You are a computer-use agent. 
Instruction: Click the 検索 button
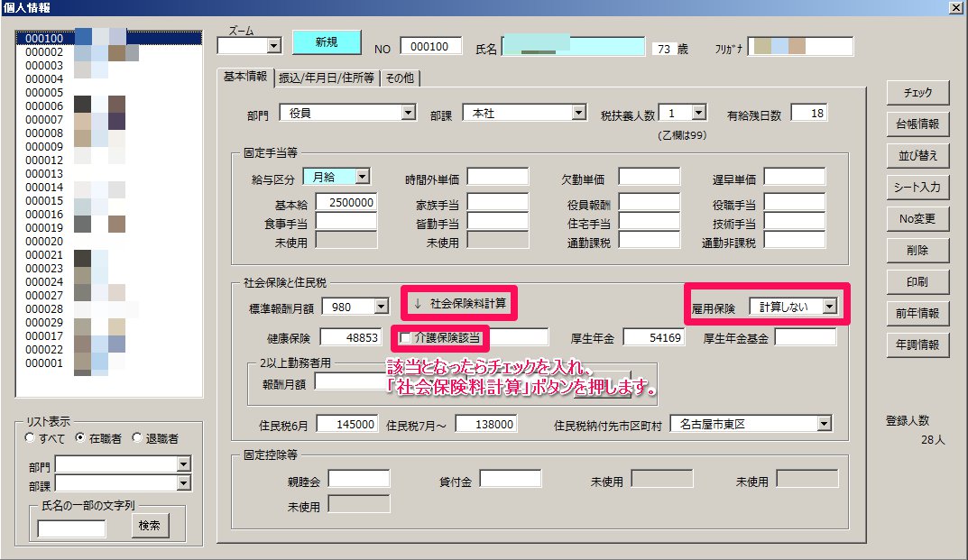[150, 526]
